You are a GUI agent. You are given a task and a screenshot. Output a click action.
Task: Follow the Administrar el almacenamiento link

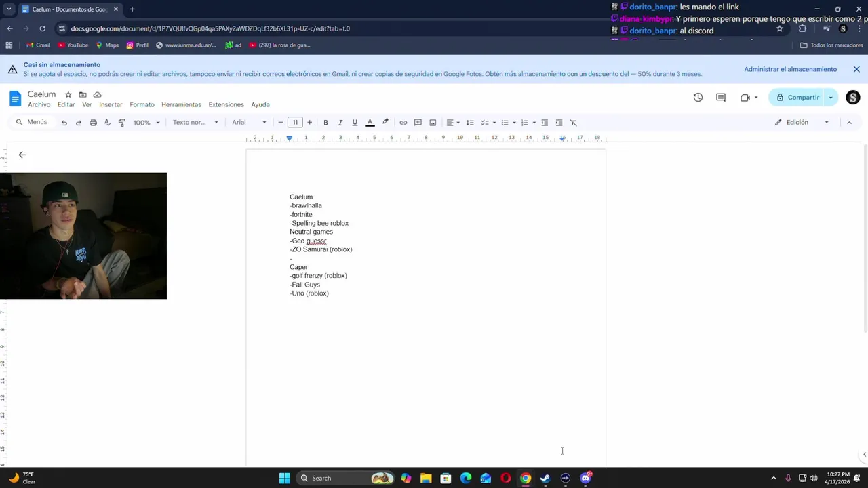tap(791, 69)
